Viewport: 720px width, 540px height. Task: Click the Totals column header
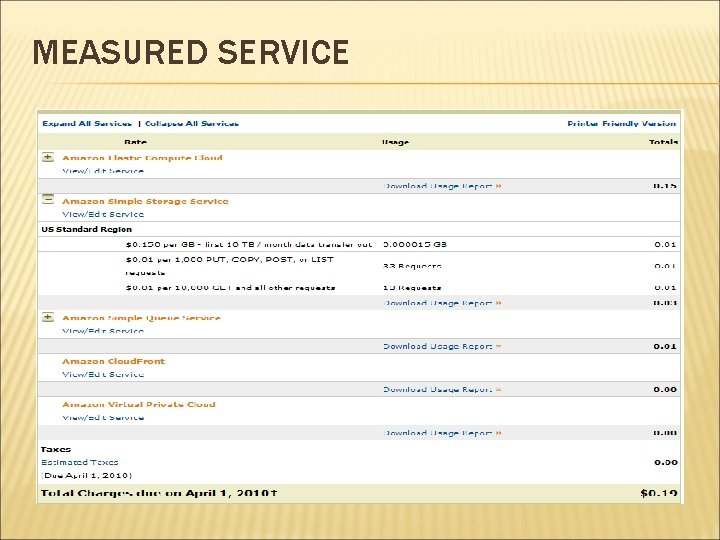[x=664, y=142]
